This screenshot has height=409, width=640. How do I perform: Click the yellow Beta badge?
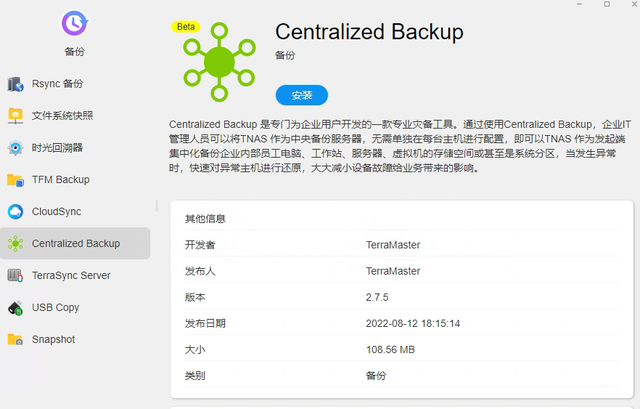pyautogui.click(x=186, y=27)
